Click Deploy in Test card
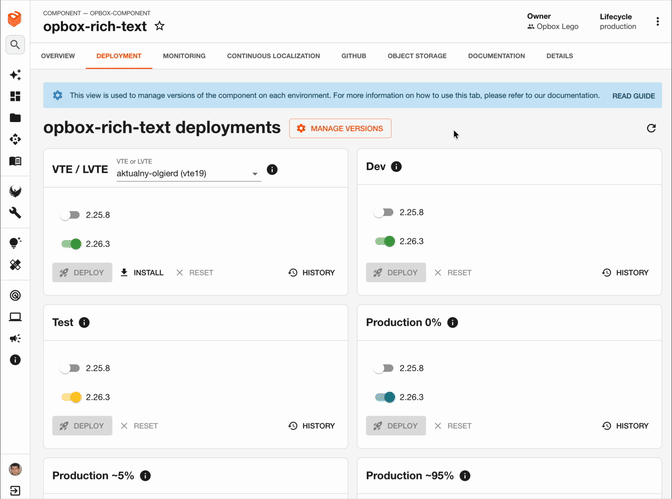This screenshot has height=499, width=672. [x=82, y=426]
